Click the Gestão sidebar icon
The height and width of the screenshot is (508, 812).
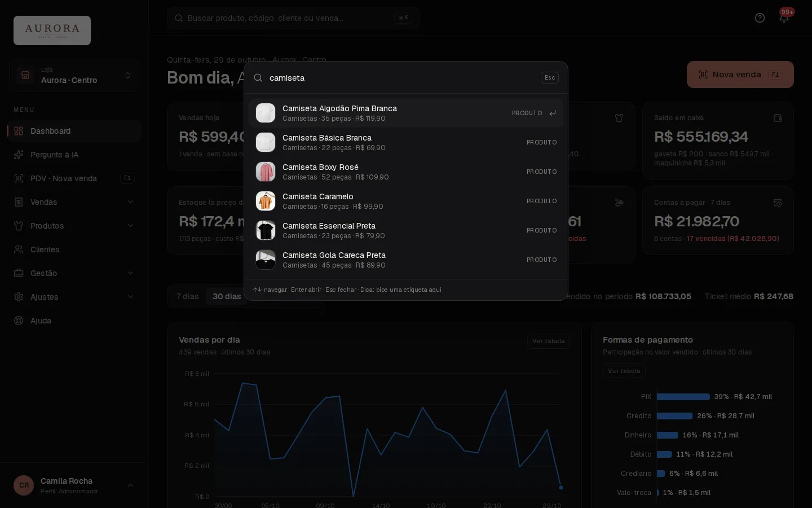tap(19, 273)
